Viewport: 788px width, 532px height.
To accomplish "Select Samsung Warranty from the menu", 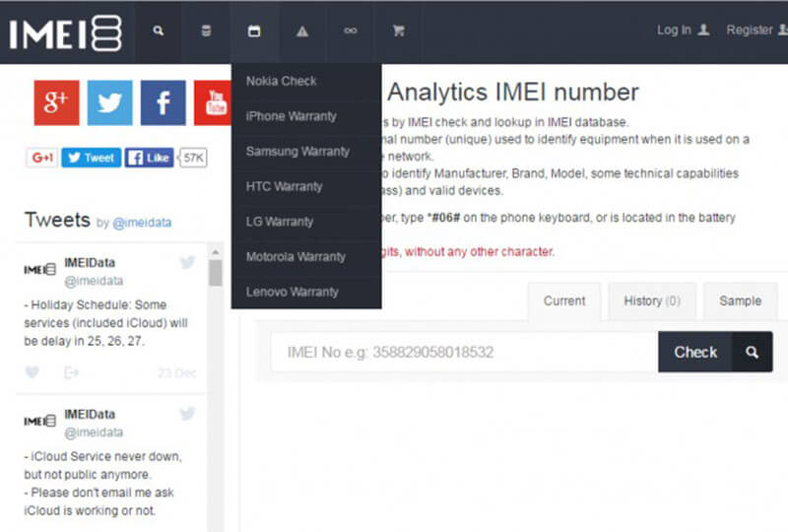I will coord(297,152).
